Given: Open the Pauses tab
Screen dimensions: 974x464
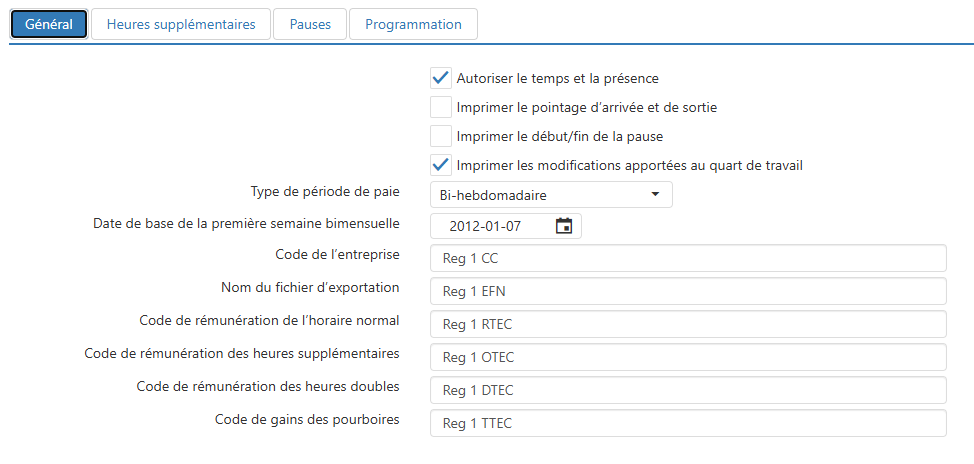Looking at the screenshot, I should [310, 24].
